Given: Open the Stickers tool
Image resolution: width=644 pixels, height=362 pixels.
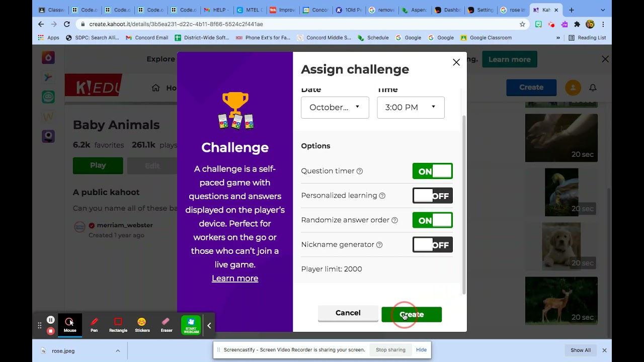Looking at the screenshot, I should tap(142, 324).
